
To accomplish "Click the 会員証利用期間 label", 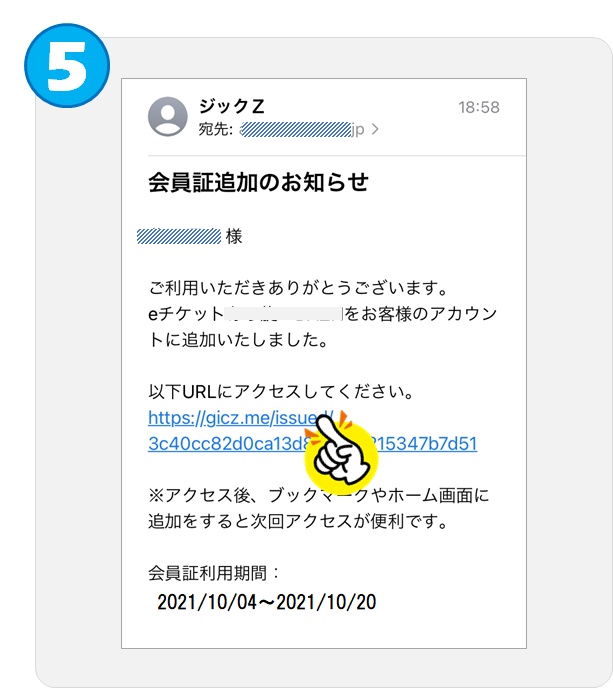I will coord(213,573).
